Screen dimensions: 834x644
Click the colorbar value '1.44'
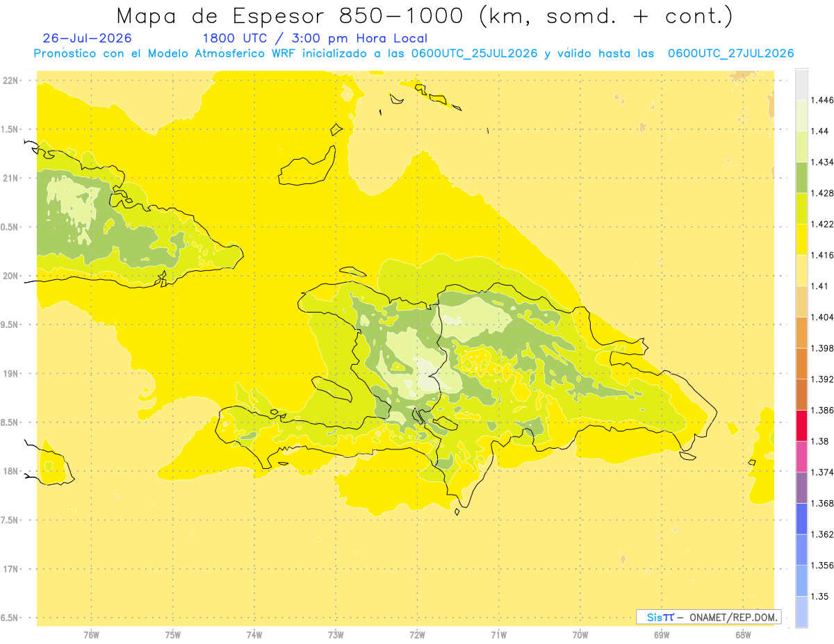(820, 131)
